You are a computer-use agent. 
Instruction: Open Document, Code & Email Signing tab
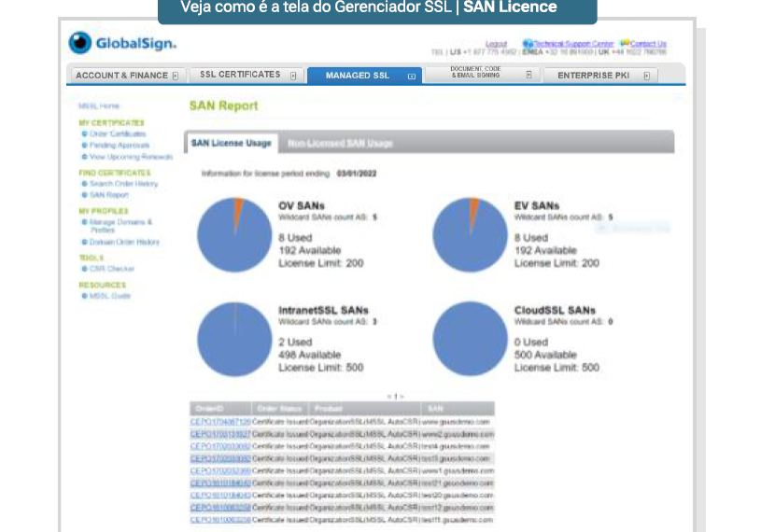coord(483,75)
